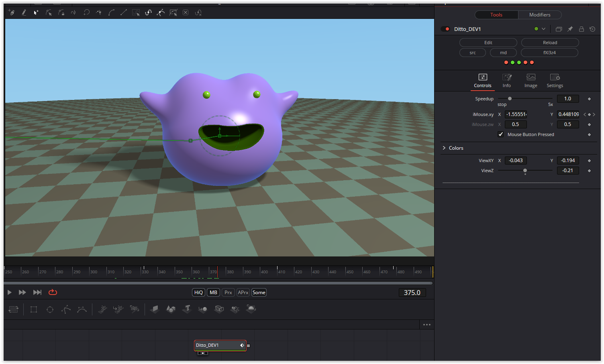Add the Text 3D tool

tap(187, 309)
